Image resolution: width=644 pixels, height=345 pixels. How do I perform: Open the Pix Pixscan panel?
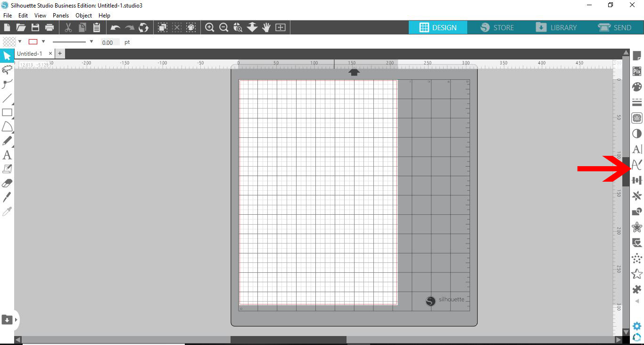pyautogui.click(x=637, y=71)
